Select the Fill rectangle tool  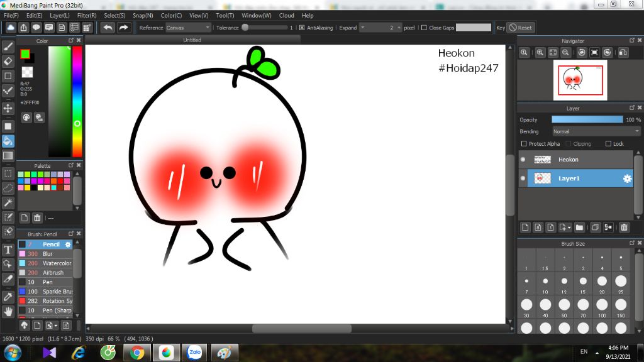coord(8,126)
